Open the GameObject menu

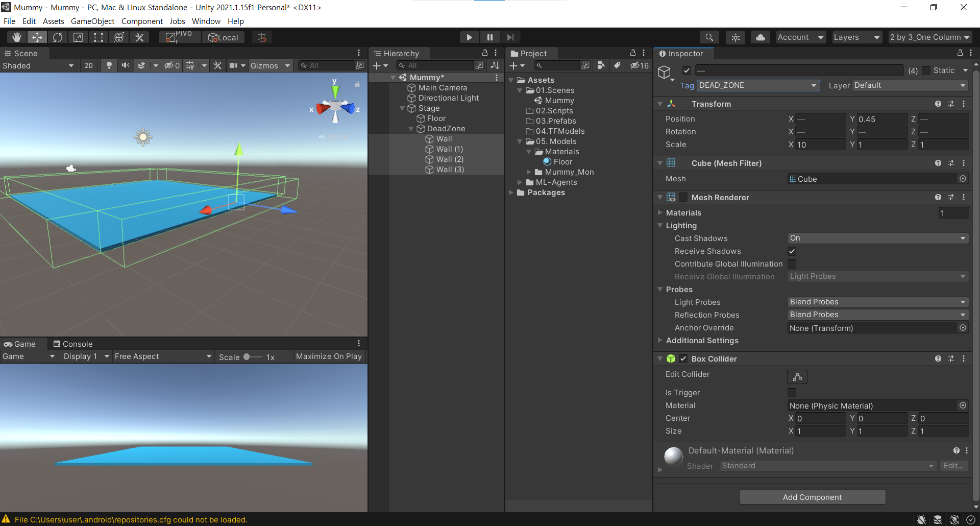point(92,21)
